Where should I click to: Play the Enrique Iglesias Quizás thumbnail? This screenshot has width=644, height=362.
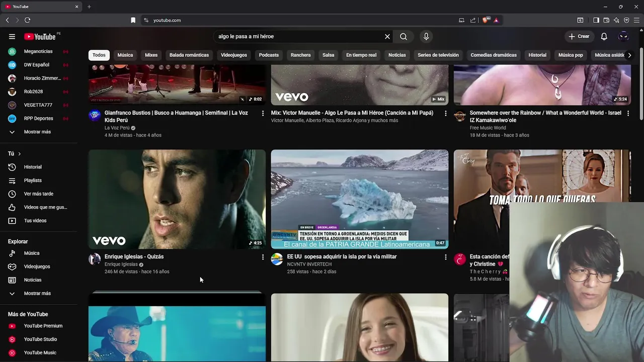tap(177, 199)
